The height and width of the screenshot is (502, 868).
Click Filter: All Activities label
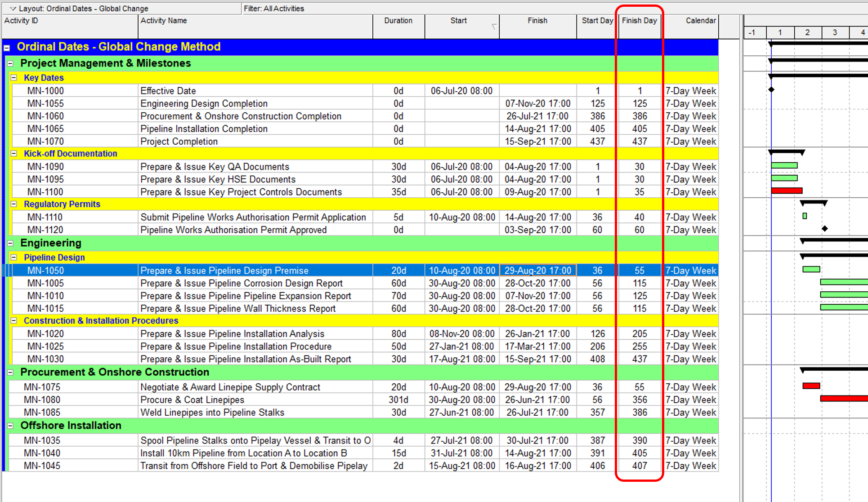coord(274,9)
